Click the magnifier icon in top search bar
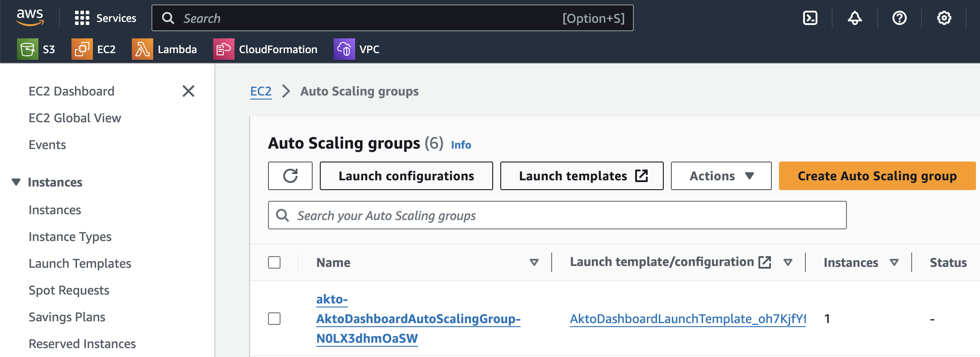 [168, 18]
